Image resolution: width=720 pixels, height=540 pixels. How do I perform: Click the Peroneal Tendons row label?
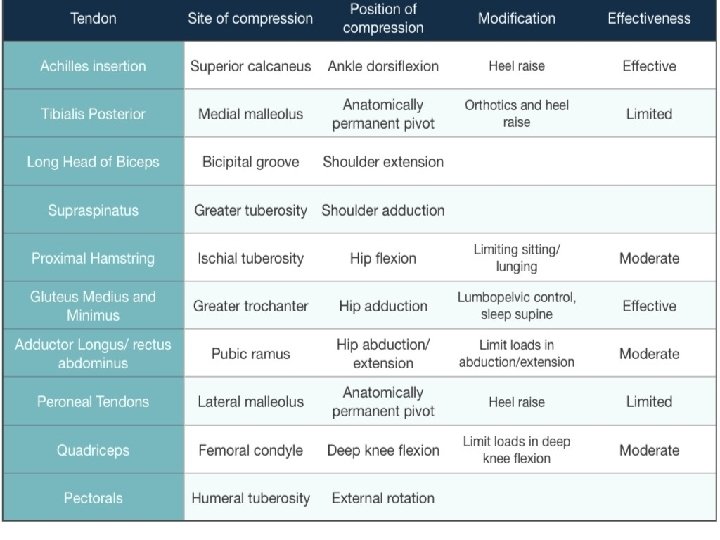tap(93, 402)
